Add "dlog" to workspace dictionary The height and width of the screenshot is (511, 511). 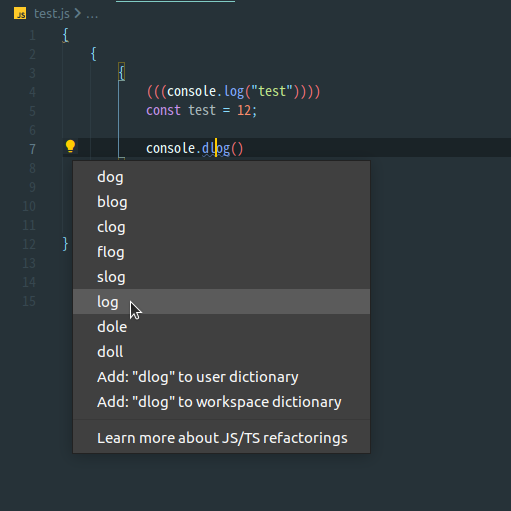coord(221,402)
